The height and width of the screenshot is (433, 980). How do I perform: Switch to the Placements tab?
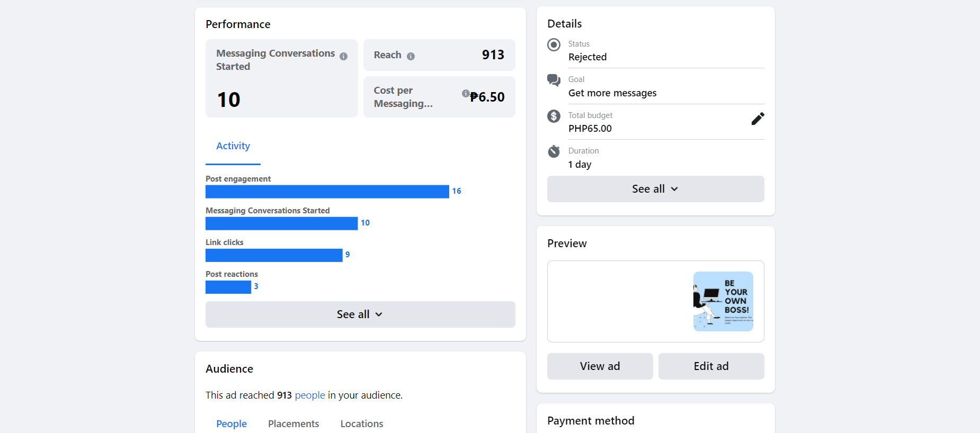(x=293, y=423)
